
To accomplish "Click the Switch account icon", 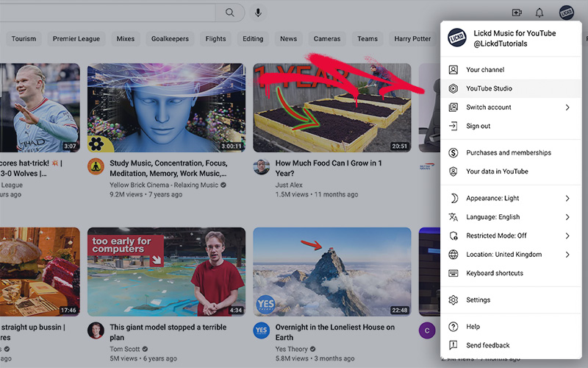I will coord(453,107).
